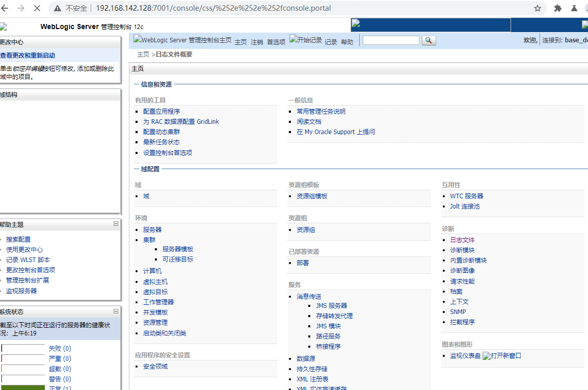Screen dimensions: 588x390
Task: Open the 启动类和关闭类 link
Action: click(x=165, y=333)
